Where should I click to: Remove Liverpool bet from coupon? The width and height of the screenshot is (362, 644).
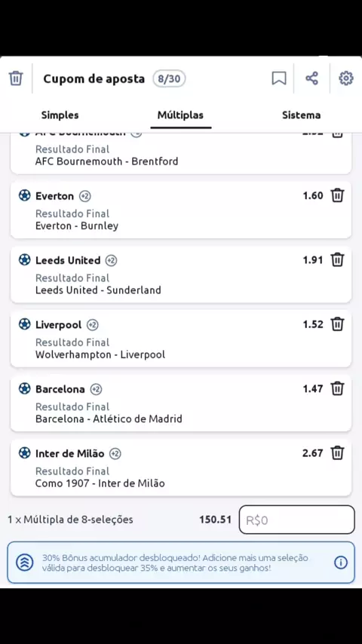point(337,324)
